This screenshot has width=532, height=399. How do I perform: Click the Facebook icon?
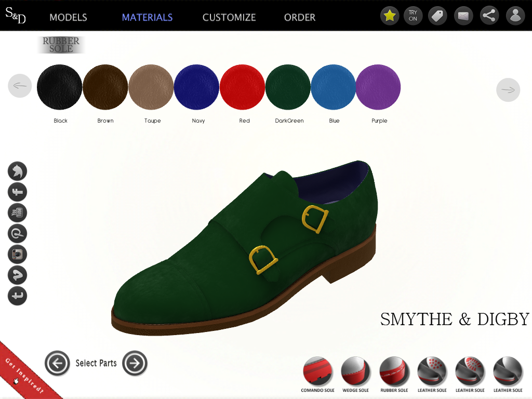pos(17,192)
